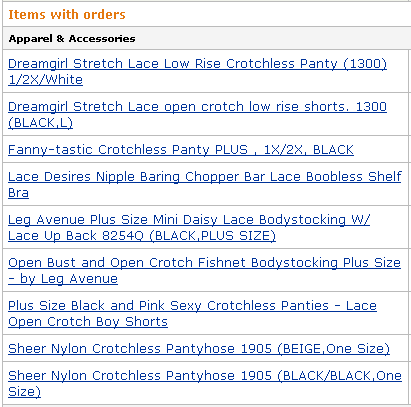Viewport: 411px width, 407px height.
Task: Click the '(BLACK,L)' continuation of shorts link
Action: pyautogui.click(x=40, y=123)
